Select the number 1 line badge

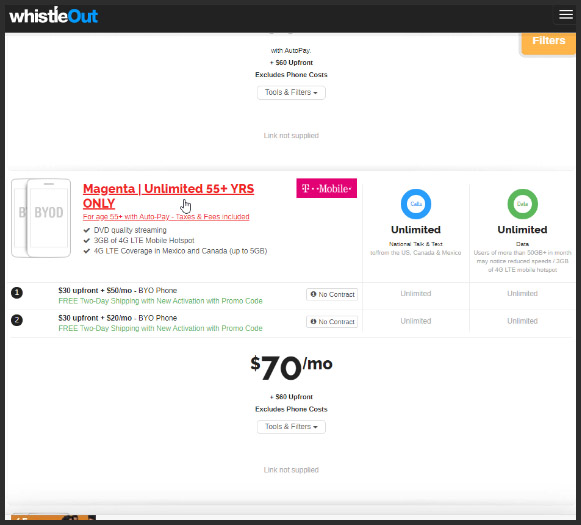coord(17,293)
